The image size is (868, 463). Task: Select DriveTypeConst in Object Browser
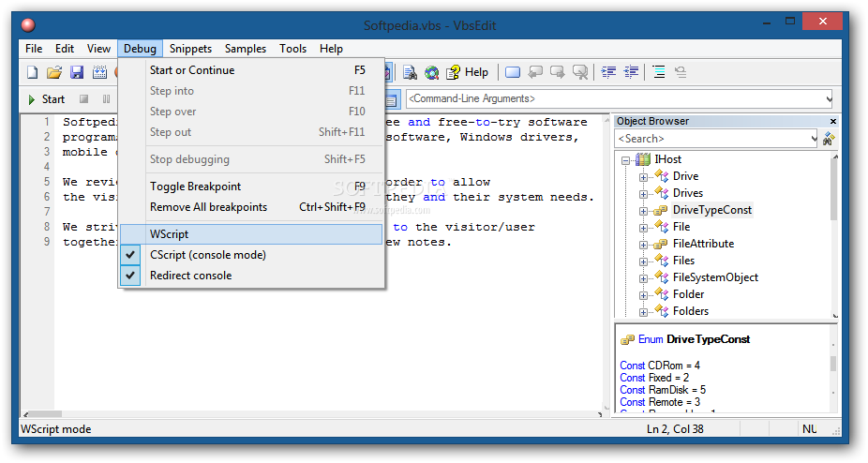tap(711, 210)
